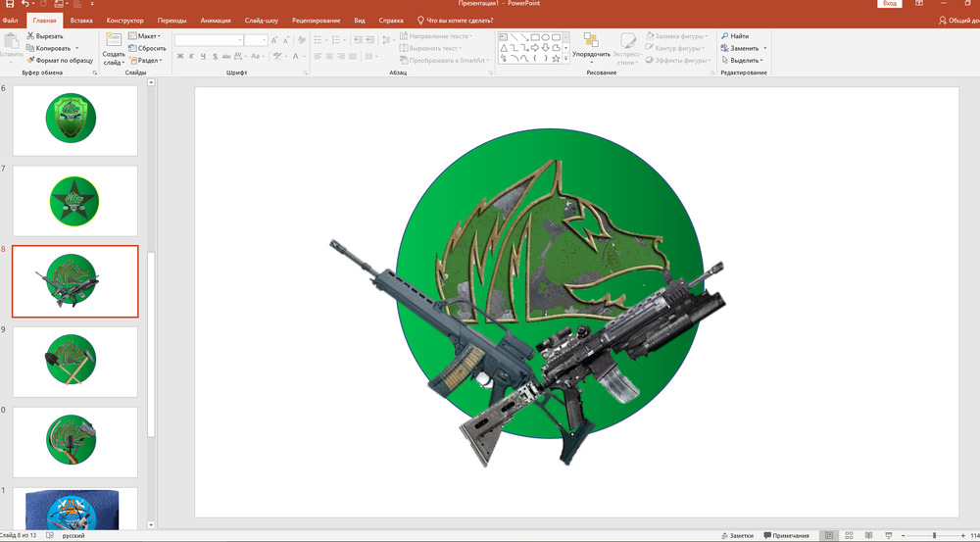Switch to Normal view in status bar

point(829,536)
